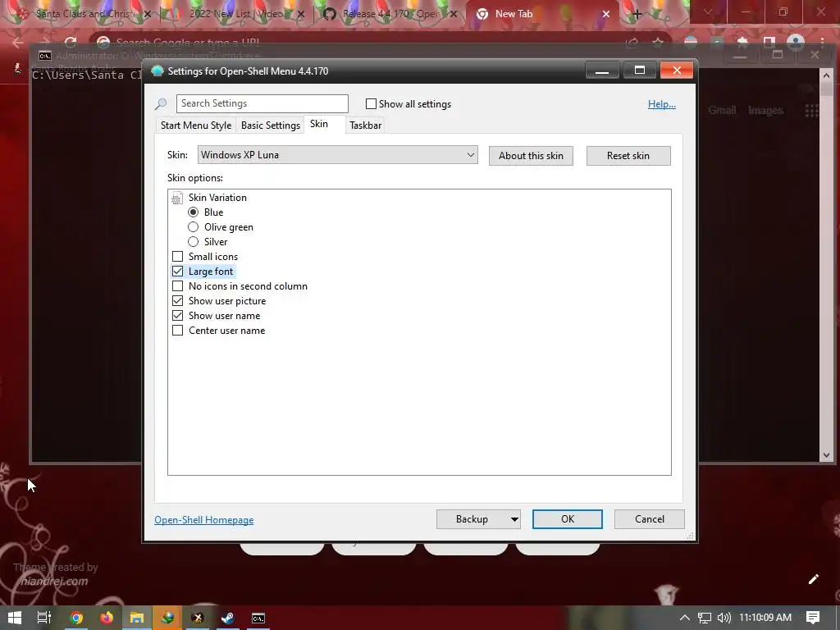
Task: Click the magnifier icon beside Search Settings
Action: pos(161,104)
